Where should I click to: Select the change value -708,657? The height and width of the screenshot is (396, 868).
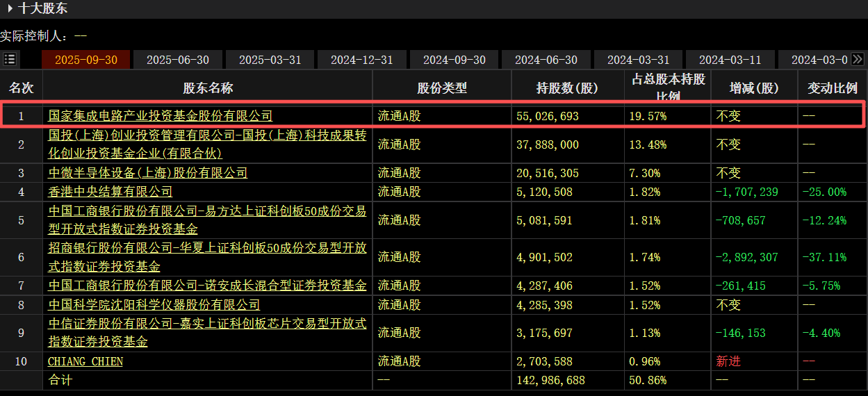pos(741,220)
